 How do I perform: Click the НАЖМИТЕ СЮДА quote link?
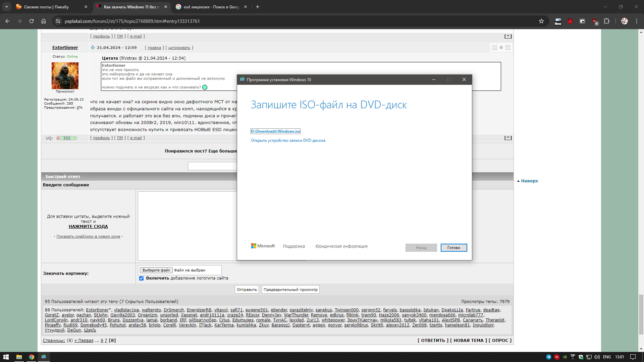click(x=88, y=227)
